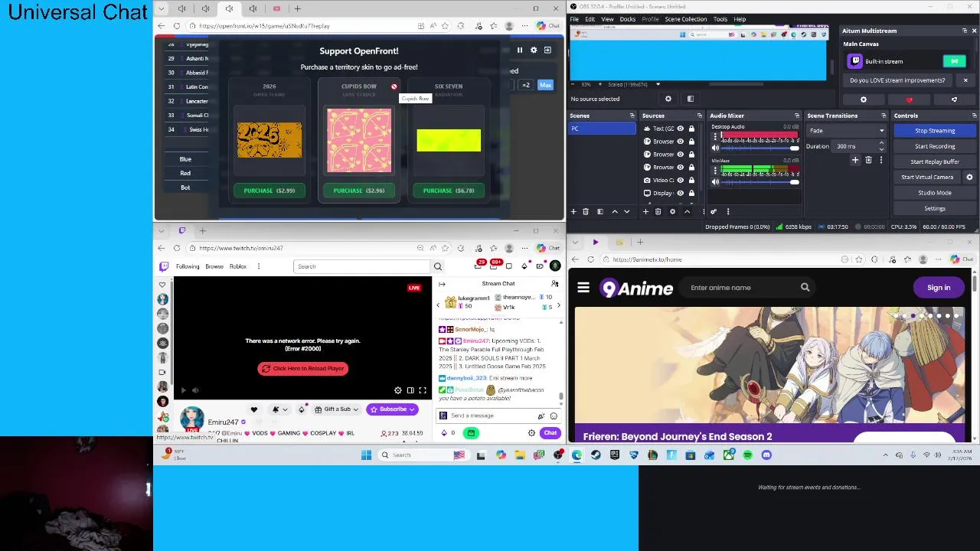Click Stop Streaming in OBS
The image size is (980, 551).
(x=935, y=131)
